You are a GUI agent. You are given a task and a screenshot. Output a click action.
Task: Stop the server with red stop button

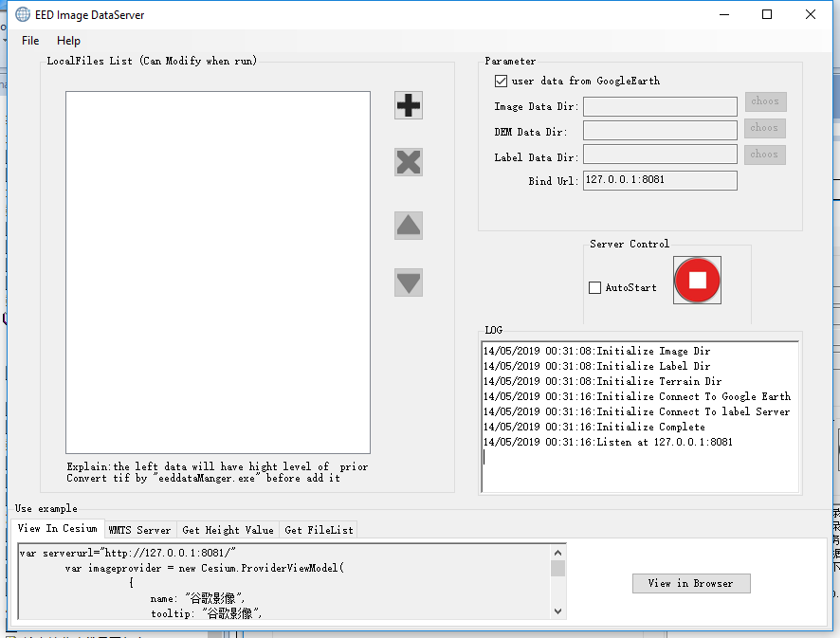[697, 281]
